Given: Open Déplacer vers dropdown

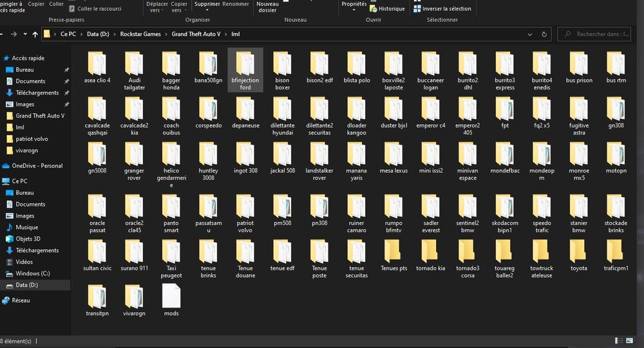Looking at the screenshot, I should [x=157, y=6].
